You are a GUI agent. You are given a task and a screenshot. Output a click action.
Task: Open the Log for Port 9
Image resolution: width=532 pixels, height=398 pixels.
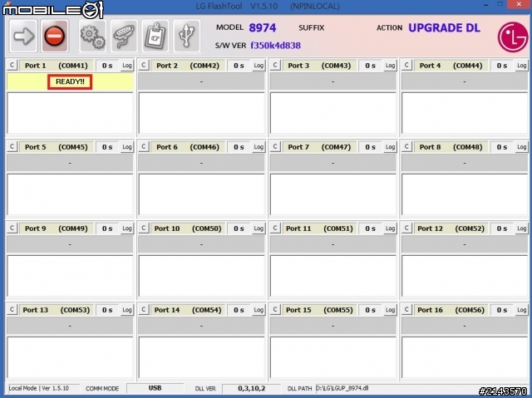click(x=127, y=228)
